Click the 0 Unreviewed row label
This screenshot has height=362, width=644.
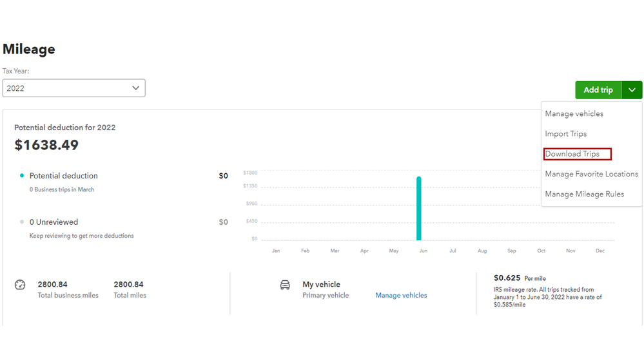pos(54,222)
